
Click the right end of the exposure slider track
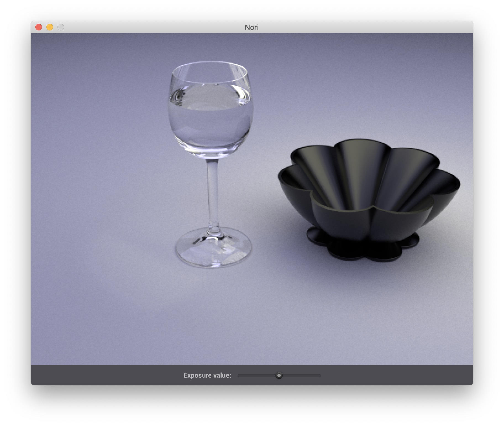[x=319, y=375]
